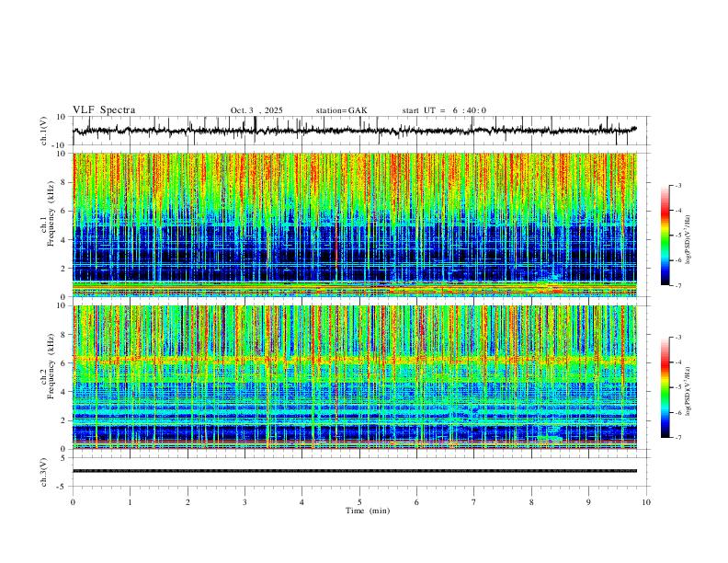Click the time axis tick label "5"
This screenshot has height=563, width=728.
pyautogui.click(x=359, y=502)
